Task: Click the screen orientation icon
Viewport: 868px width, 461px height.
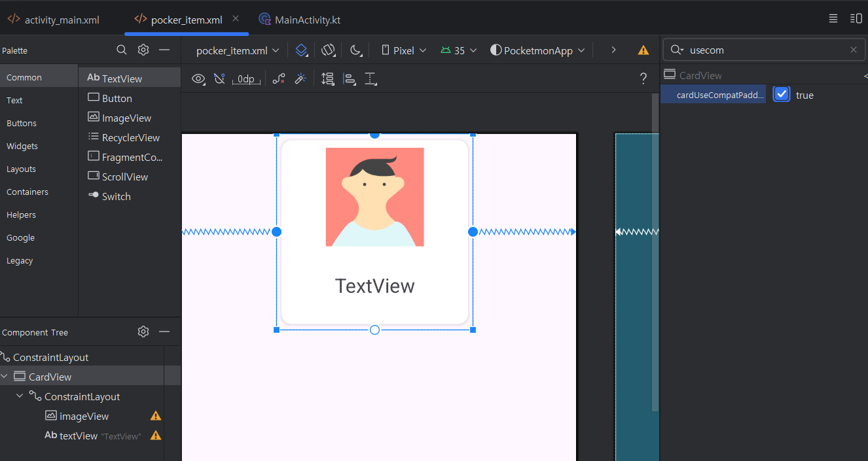Action: 329,50
